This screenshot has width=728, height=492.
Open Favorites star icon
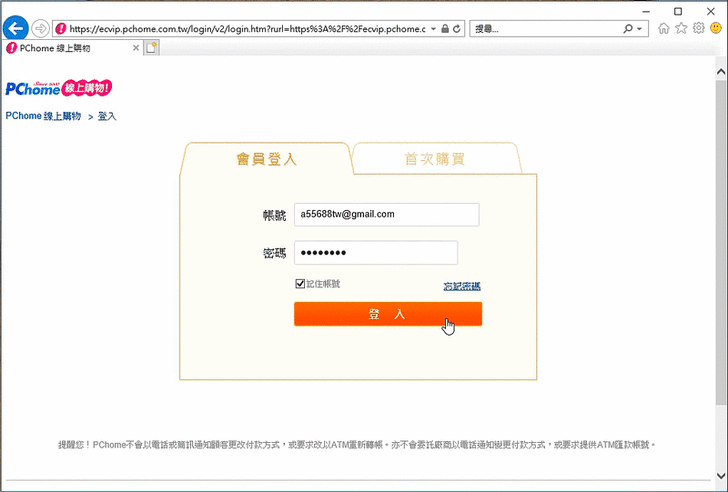(x=681, y=28)
